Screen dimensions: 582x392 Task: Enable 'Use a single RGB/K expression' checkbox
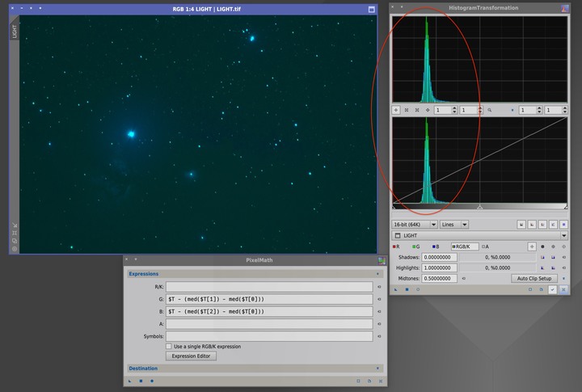click(169, 347)
